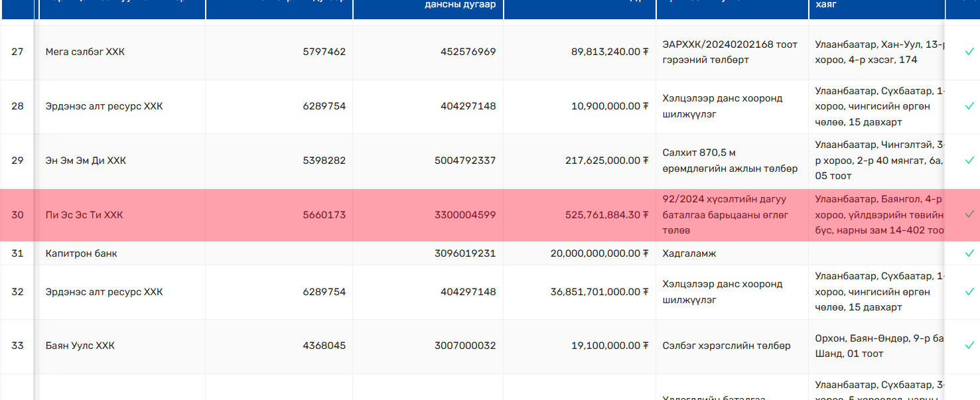Click the green checkmark in row 28

click(x=969, y=106)
